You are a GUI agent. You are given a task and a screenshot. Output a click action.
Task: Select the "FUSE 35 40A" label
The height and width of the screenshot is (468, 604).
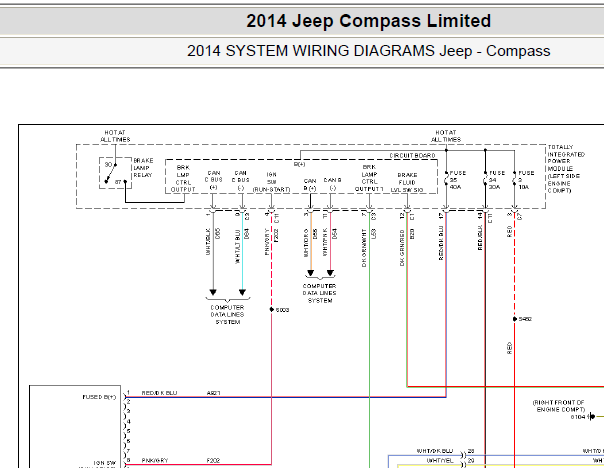(x=458, y=180)
